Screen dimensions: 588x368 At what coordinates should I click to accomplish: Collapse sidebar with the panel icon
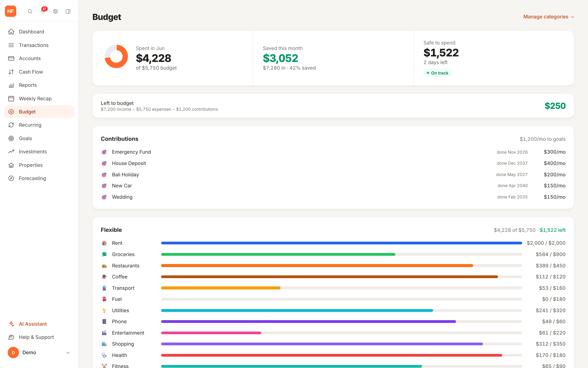click(68, 11)
